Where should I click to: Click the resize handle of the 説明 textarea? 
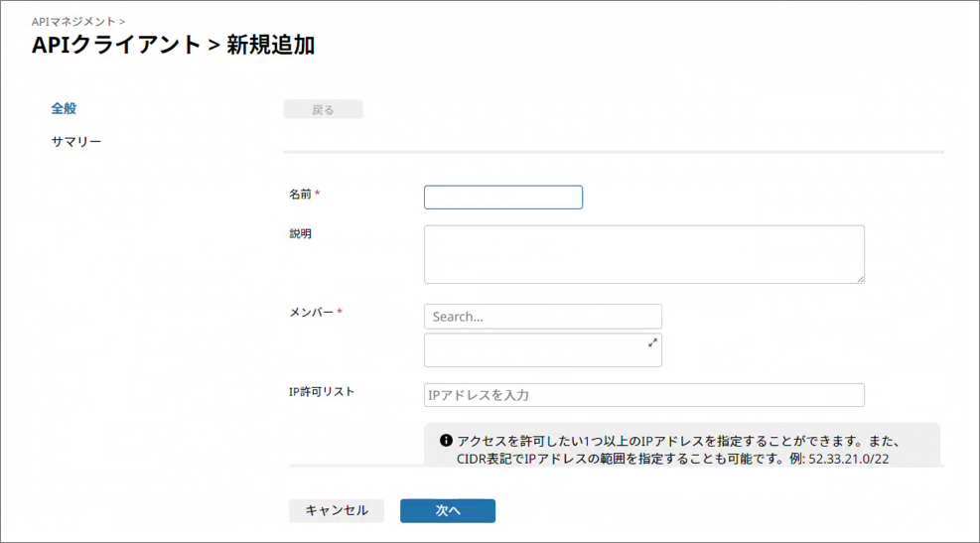click(860, 279)
